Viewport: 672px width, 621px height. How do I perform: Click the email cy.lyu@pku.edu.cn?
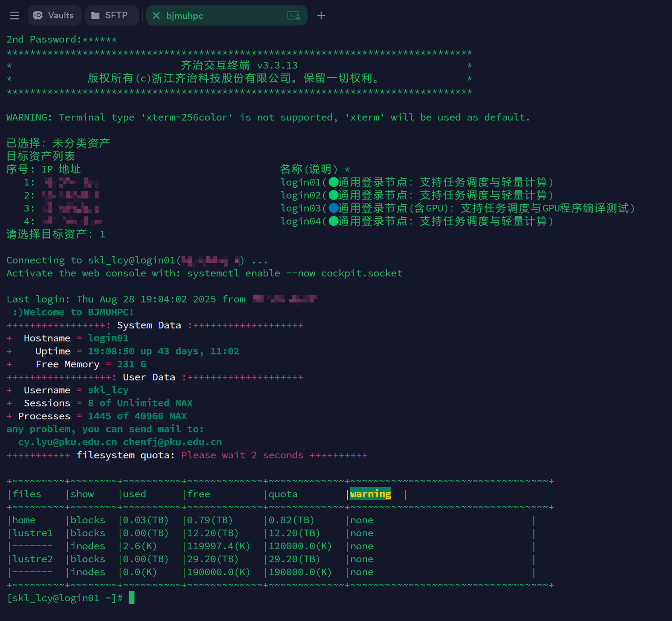point(68,442)
